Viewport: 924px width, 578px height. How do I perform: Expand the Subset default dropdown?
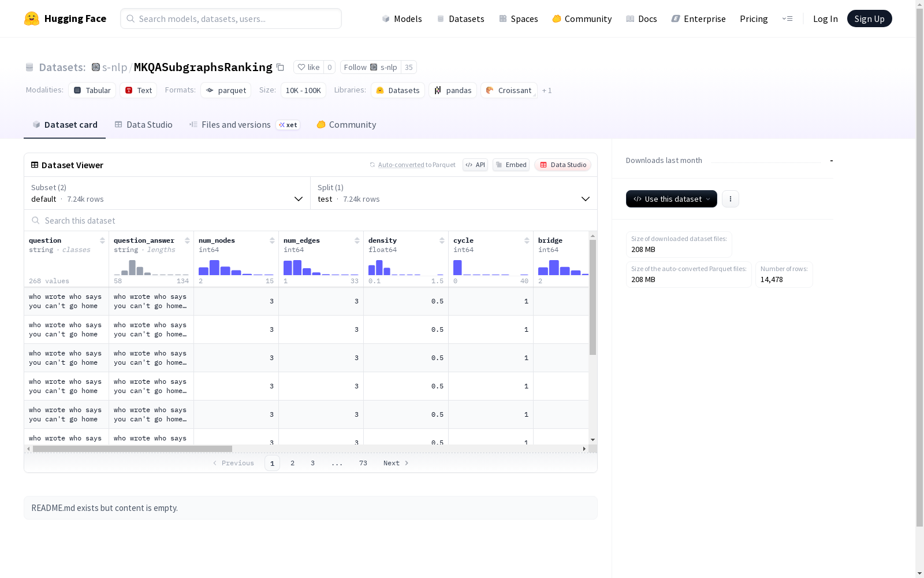coord(167,193)
